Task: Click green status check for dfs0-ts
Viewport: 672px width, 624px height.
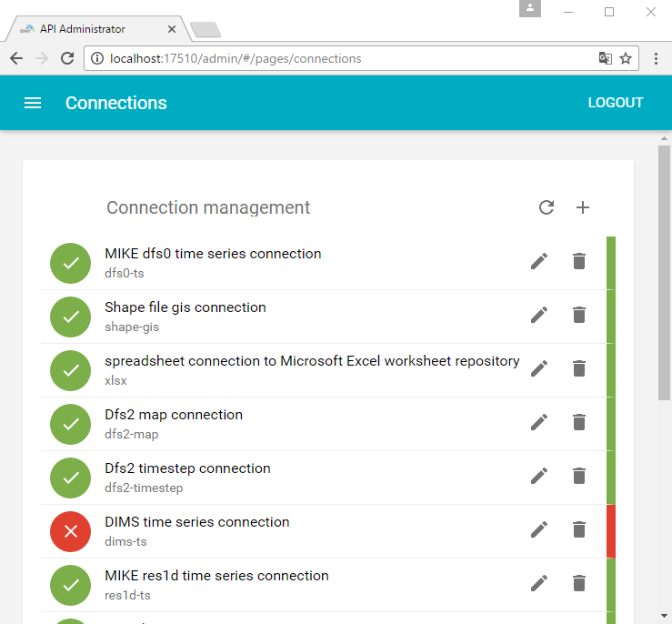Action: [x=70, y=263]
